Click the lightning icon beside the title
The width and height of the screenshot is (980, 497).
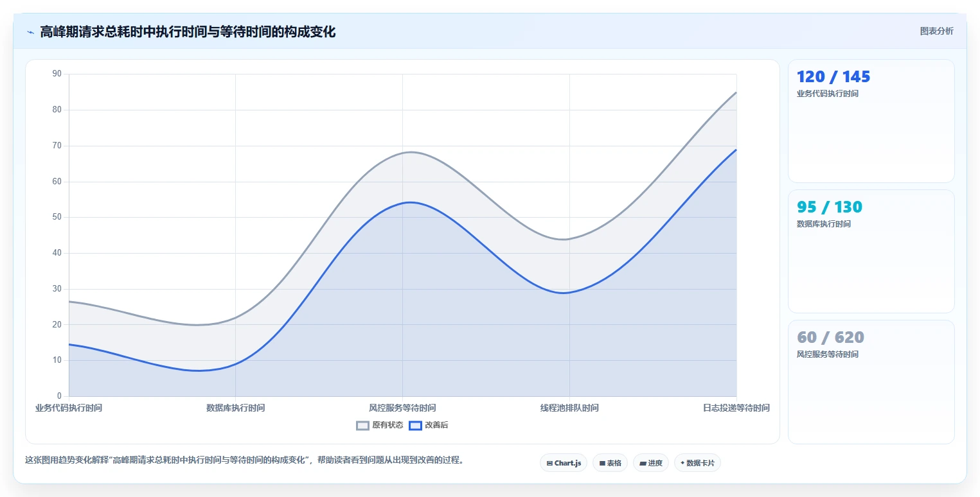click(30, 31)
